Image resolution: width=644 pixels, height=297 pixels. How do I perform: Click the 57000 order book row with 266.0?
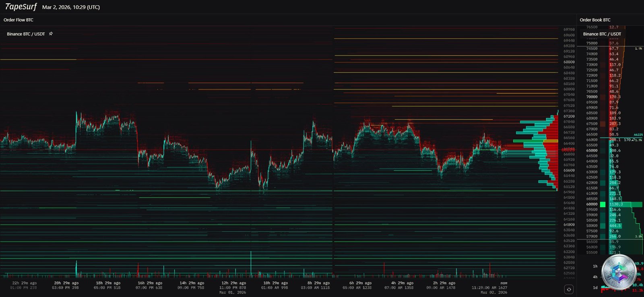[x=610, y=237]
